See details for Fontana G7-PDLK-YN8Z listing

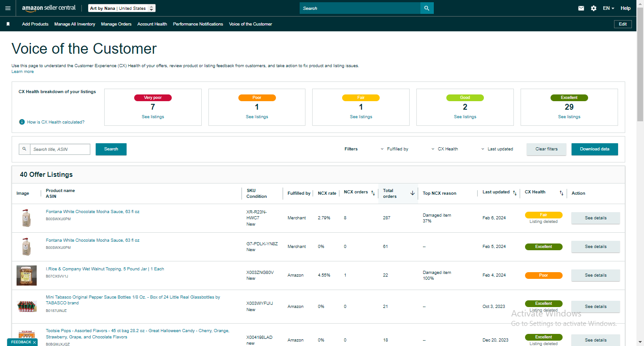click(x=596, y=247)
